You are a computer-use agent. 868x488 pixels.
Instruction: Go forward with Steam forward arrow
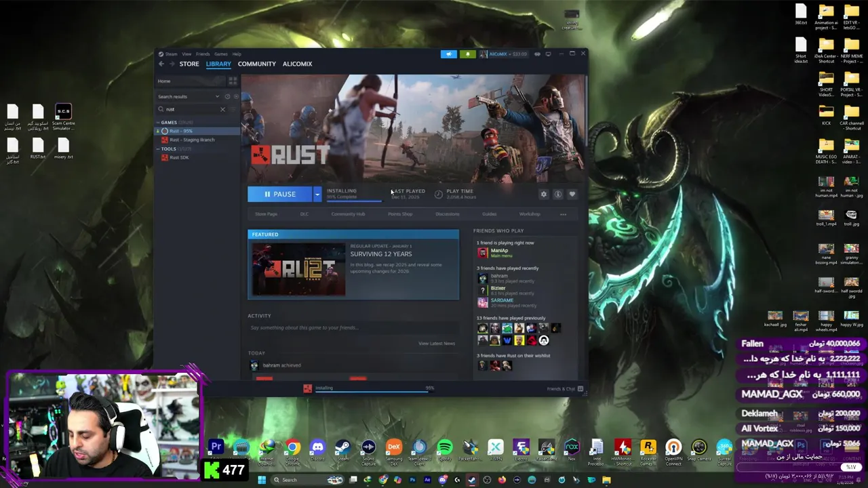172,64
